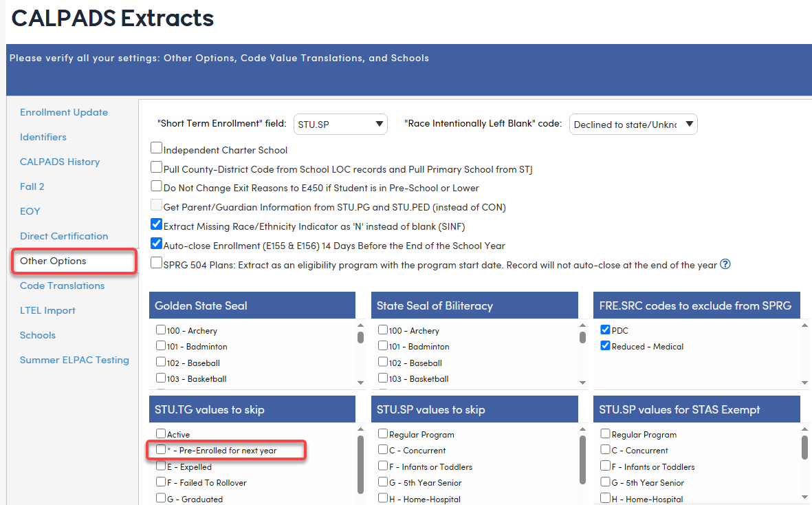This screenshot has height=505, width=812.
Task: Click State Seal of Biliteracy scroll-up arrow
Action: click(x=582, y=325)
